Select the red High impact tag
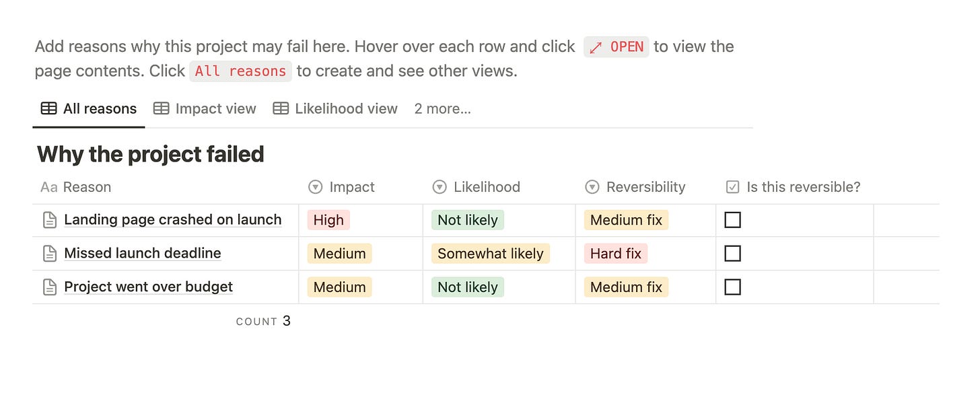This screenshot has width=980, height=399. pyautogui.click(x=328, y=219)
